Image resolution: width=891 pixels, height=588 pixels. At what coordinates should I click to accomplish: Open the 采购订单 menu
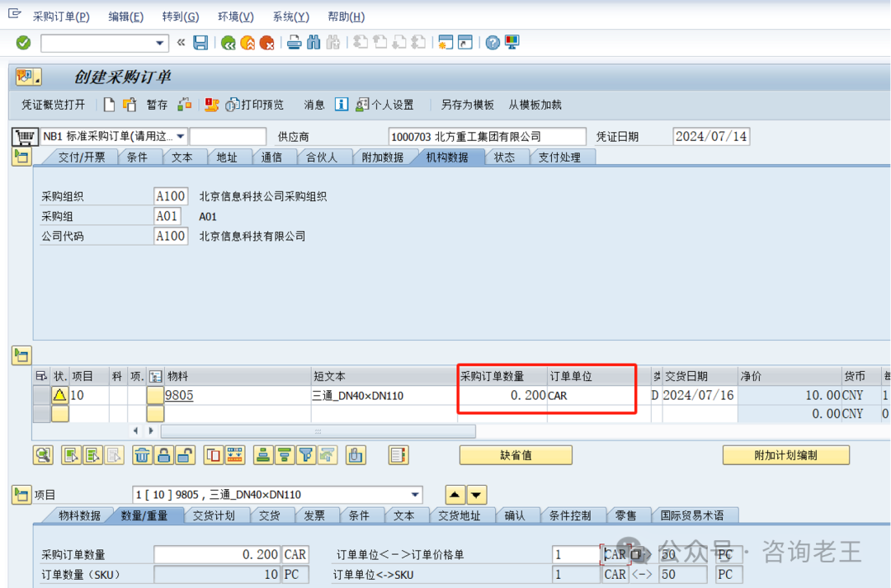(61, 16)
